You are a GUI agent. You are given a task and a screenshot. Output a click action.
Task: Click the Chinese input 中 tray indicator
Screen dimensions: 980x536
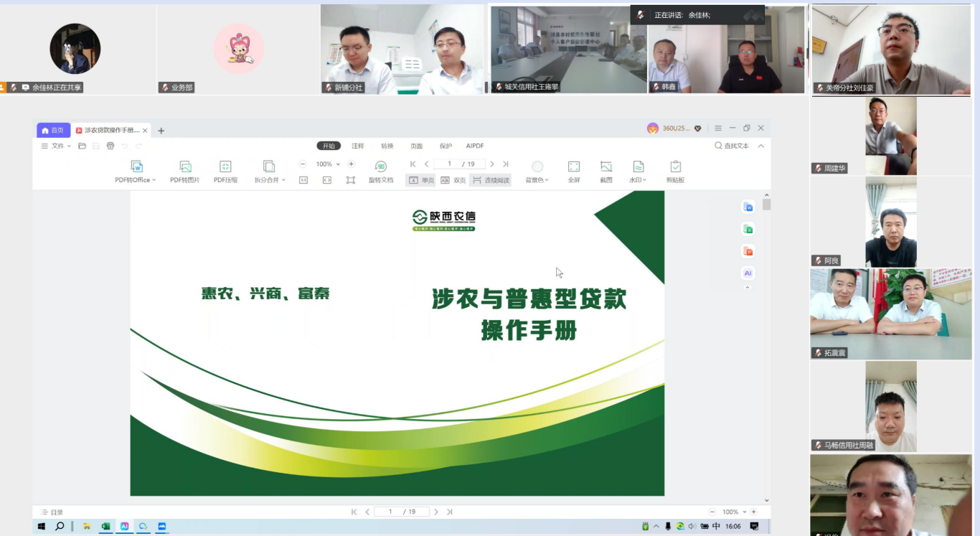pyautogui.click(x=716, y=526)
